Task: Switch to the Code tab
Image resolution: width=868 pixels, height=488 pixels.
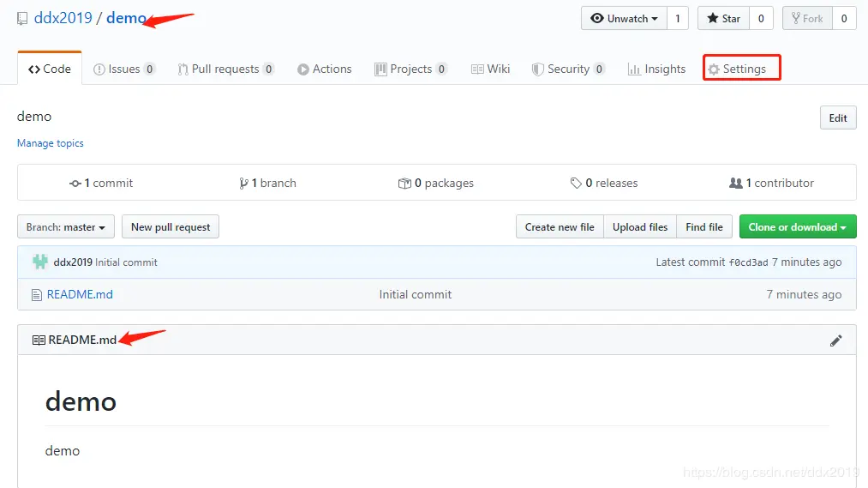Action: (50, 69)
